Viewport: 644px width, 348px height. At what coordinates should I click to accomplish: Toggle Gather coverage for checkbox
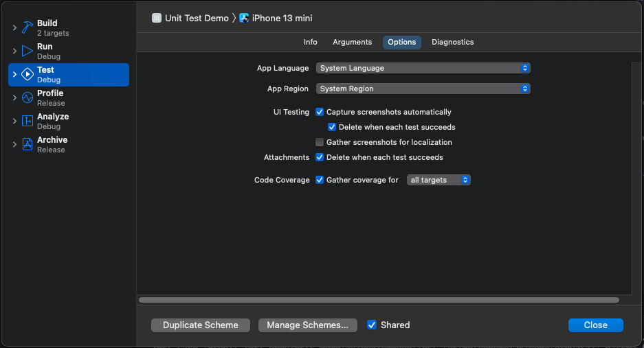(320, 180)
